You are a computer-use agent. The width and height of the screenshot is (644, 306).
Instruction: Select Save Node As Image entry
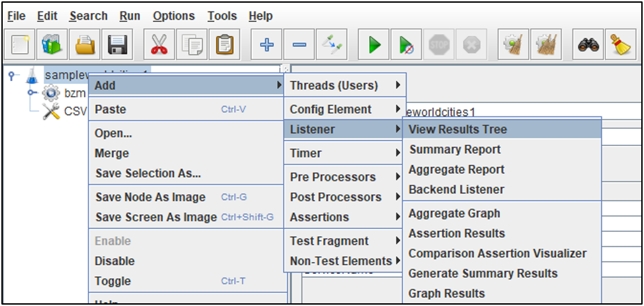tap(150, 197)
